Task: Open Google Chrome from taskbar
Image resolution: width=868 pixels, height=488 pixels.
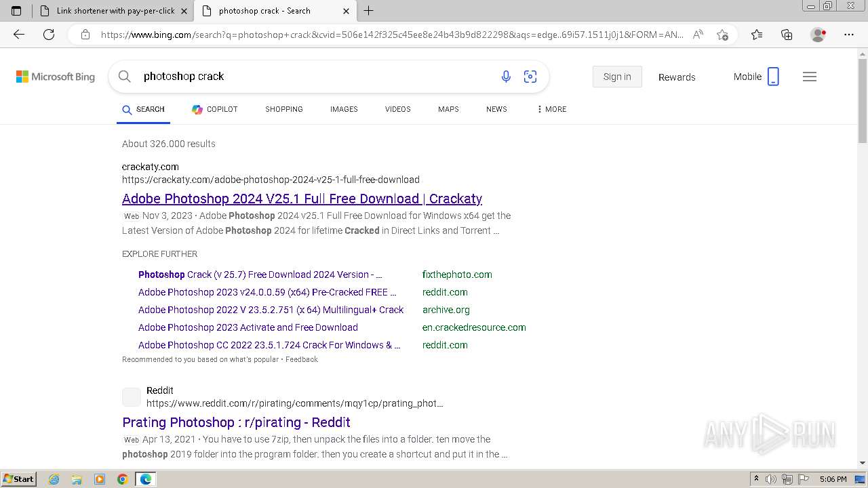Action: coord(122,479)
